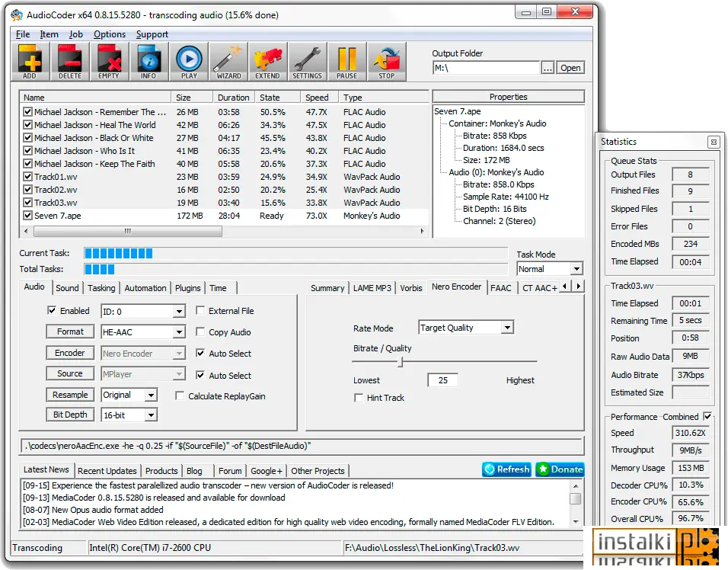The image size is (728, 570).
Task: Open the 16-bit depth dropdown
Action: 151,415
